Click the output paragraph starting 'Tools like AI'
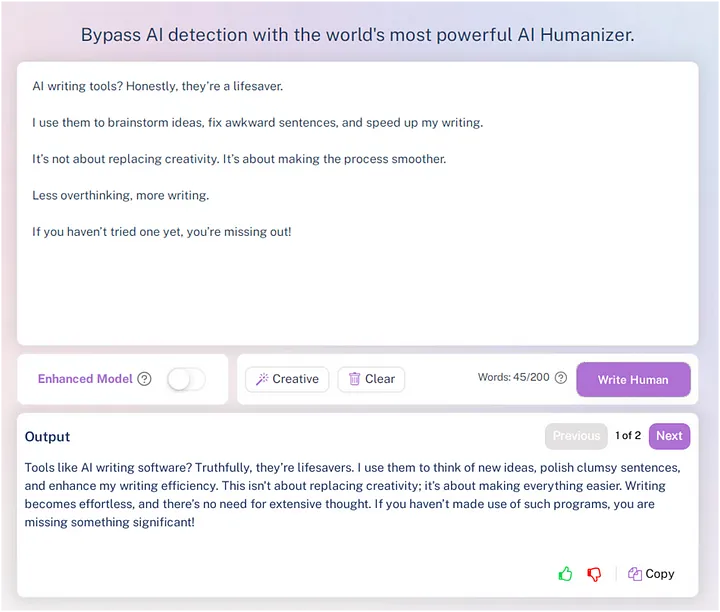The width and height of the screenshot is (720, 612). (353, 495)
